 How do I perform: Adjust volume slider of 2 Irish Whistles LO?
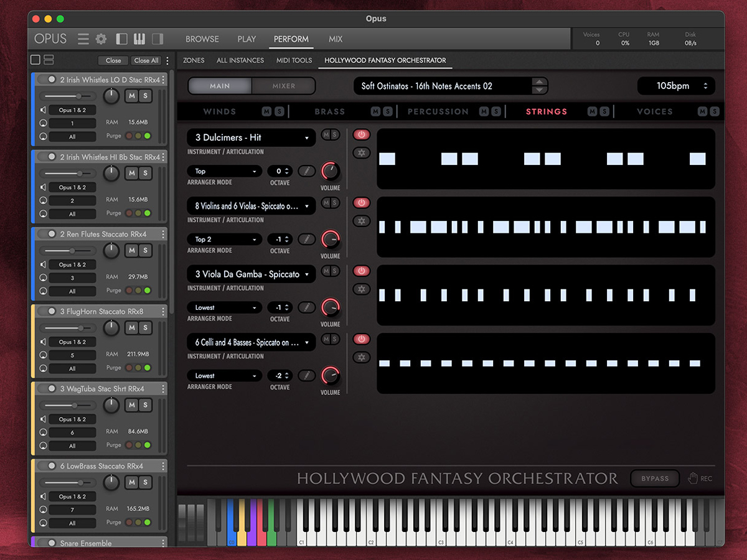(68, 96)
